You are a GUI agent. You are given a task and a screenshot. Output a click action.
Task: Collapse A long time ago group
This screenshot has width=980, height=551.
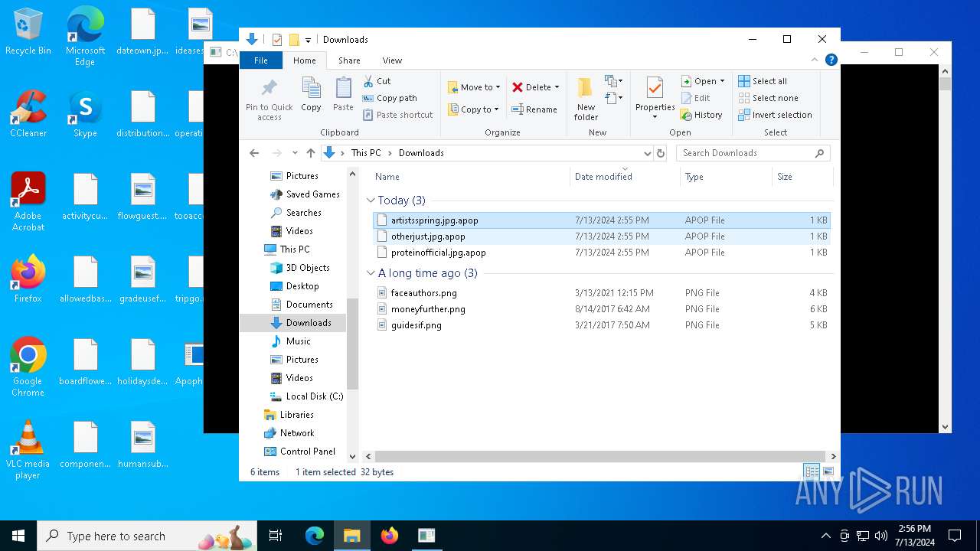tap(371, 273)
